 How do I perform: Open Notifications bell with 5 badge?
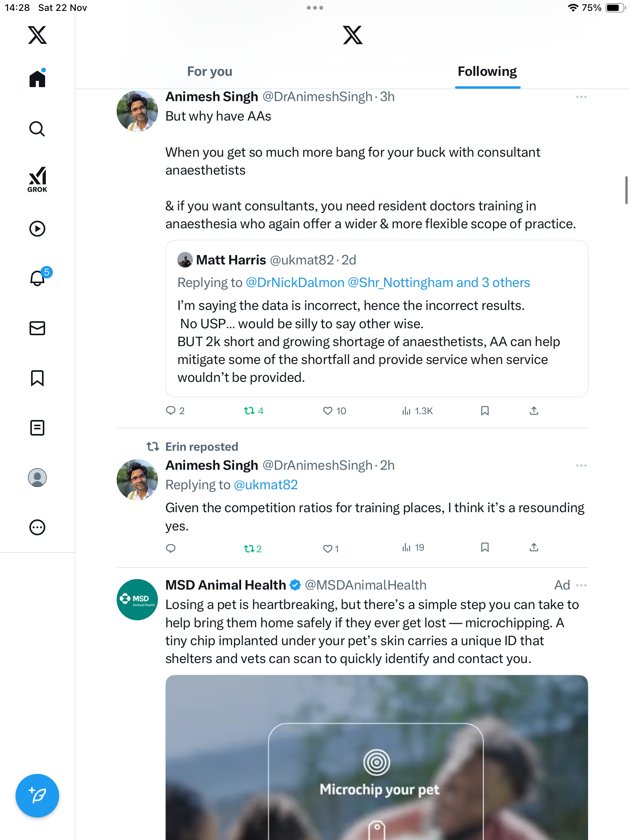pos(38,278)
